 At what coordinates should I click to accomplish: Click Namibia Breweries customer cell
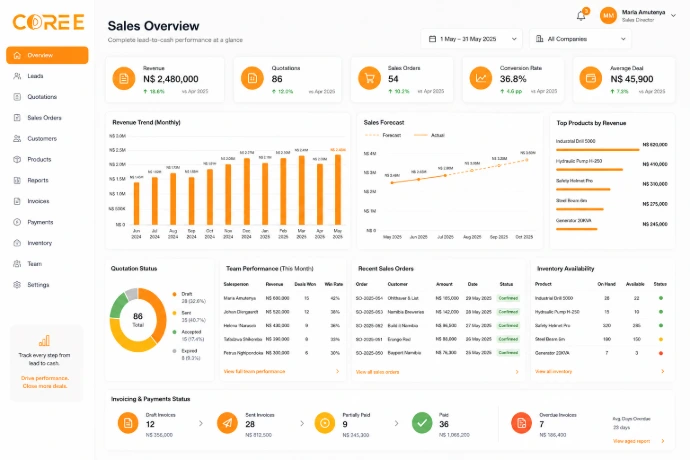405,312
